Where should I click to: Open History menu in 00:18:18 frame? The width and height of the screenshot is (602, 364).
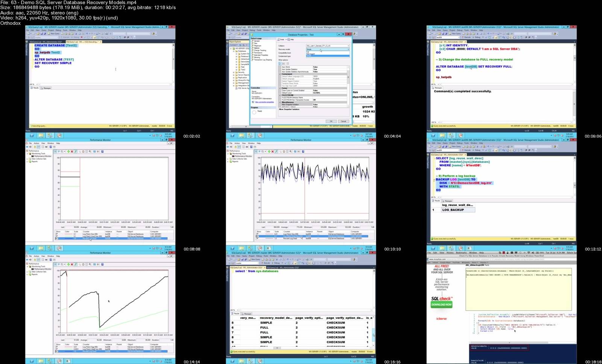[x=450, y=253]
